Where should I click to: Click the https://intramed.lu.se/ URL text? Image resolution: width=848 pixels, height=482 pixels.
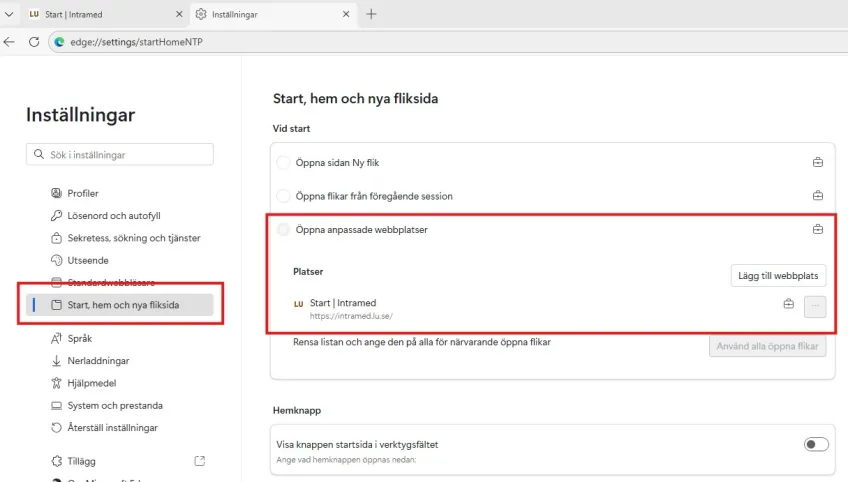(351, 316)
